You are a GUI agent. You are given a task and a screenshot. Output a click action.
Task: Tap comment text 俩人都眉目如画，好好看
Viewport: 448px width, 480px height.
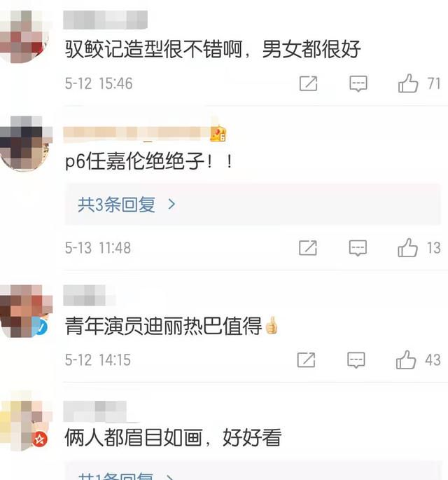[x=173, y=437]
